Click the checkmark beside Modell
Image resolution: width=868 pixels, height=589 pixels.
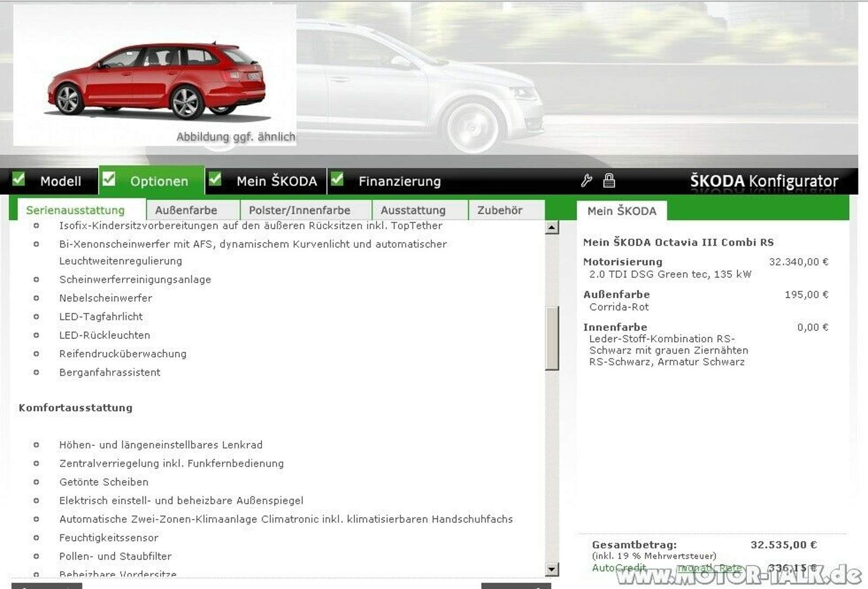pyautogui.click(x=18, y=179)
